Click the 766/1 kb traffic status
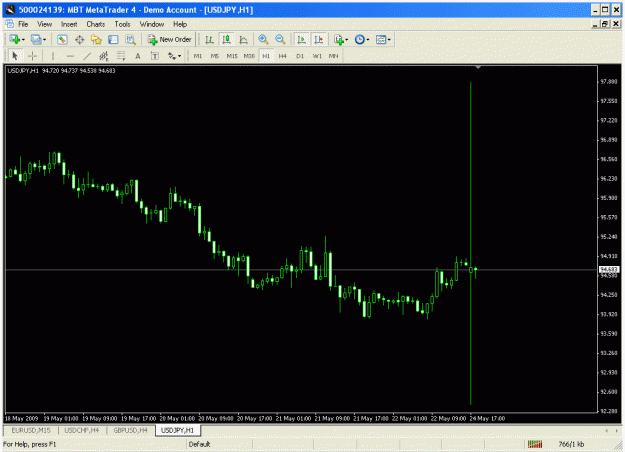625x452 pixels. (x=571, y=444)
